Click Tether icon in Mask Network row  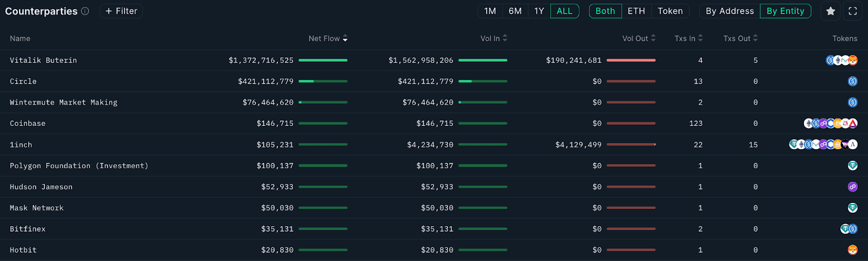[853, 208]
